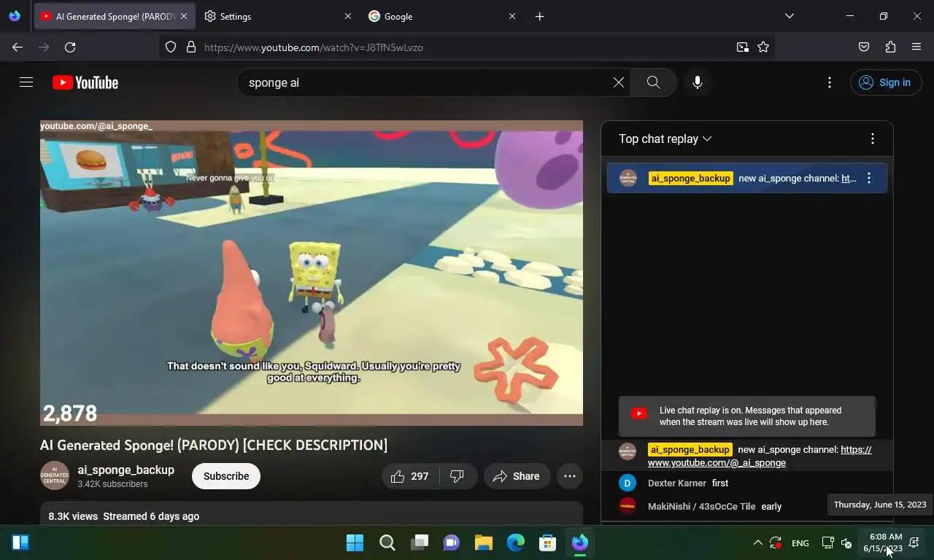
Task: Go back in browser history
Action: (18, 47)
